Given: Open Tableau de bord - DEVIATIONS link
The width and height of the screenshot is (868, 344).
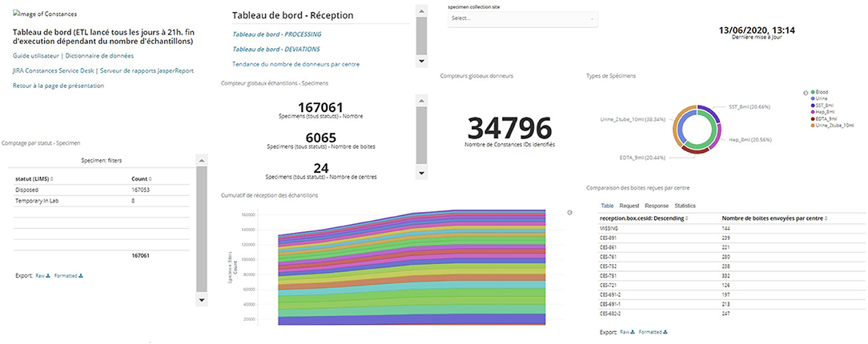Looking at the screenshot, I should [x=276, y=50].
